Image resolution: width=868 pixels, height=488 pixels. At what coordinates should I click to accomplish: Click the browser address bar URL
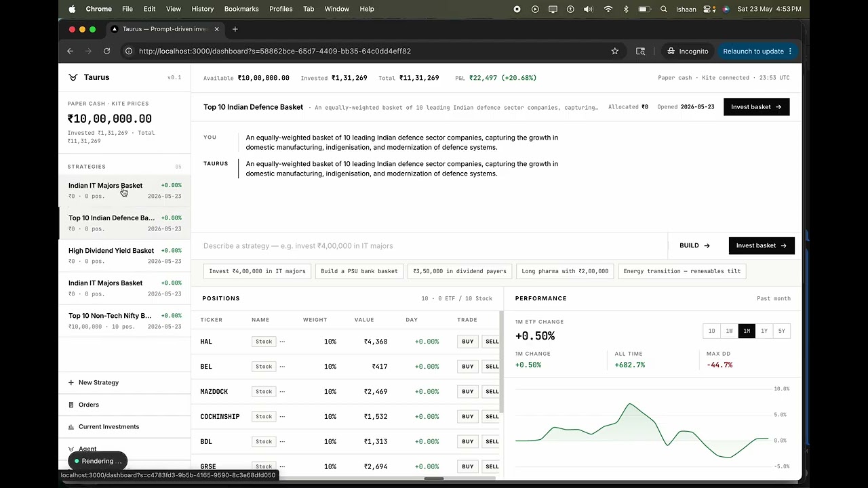[275, 51]
